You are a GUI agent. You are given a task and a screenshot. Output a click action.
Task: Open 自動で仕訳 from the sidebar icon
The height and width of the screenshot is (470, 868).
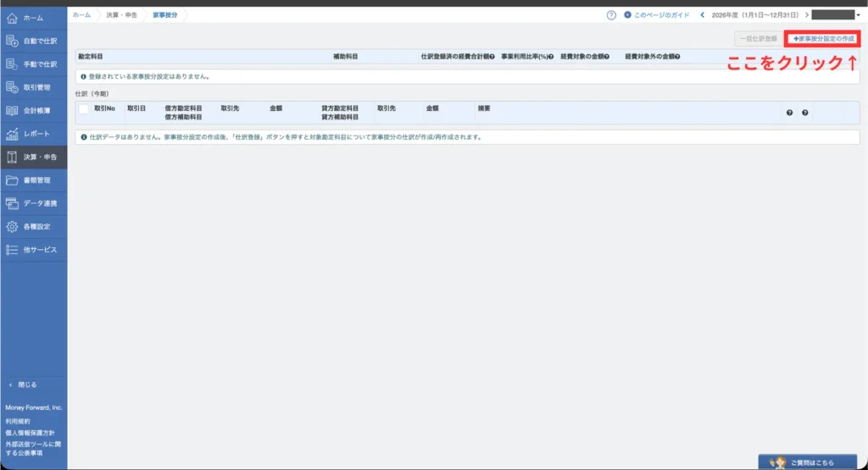coord(12,41)
